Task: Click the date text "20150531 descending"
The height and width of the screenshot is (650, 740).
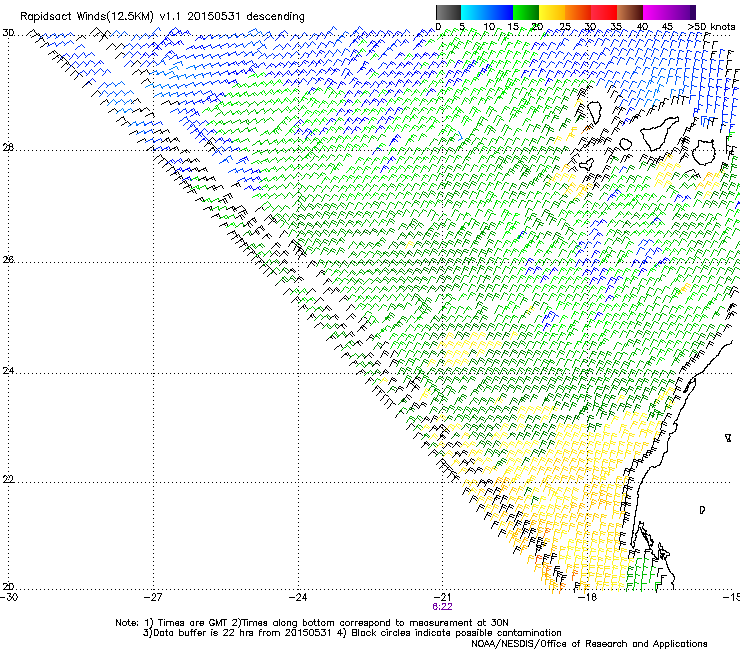Action: 246,17
